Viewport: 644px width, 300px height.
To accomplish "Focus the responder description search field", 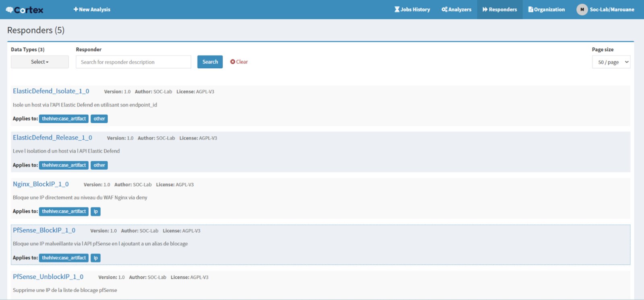I will [x=133, y=62].
